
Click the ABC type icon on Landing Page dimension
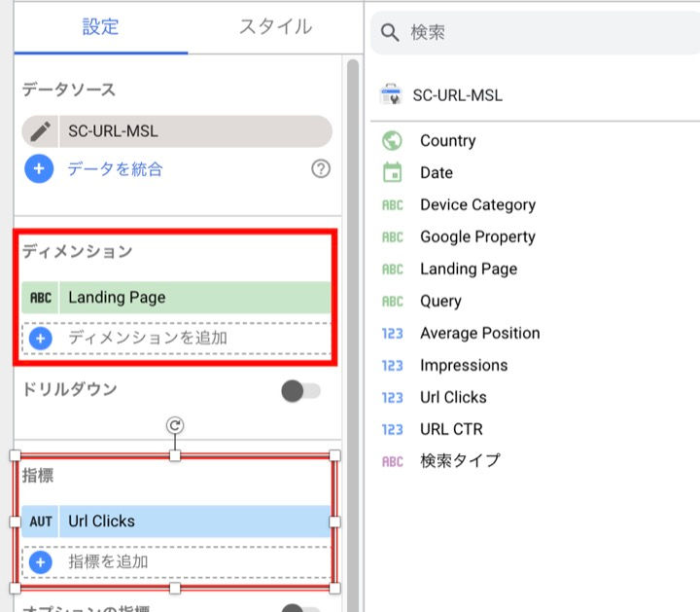[x=40, y=298]
